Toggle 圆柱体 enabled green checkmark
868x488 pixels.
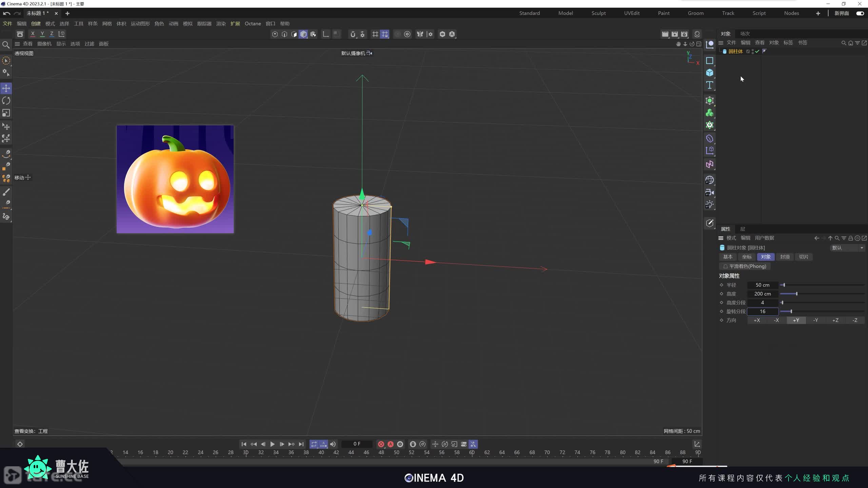[757, 52]
